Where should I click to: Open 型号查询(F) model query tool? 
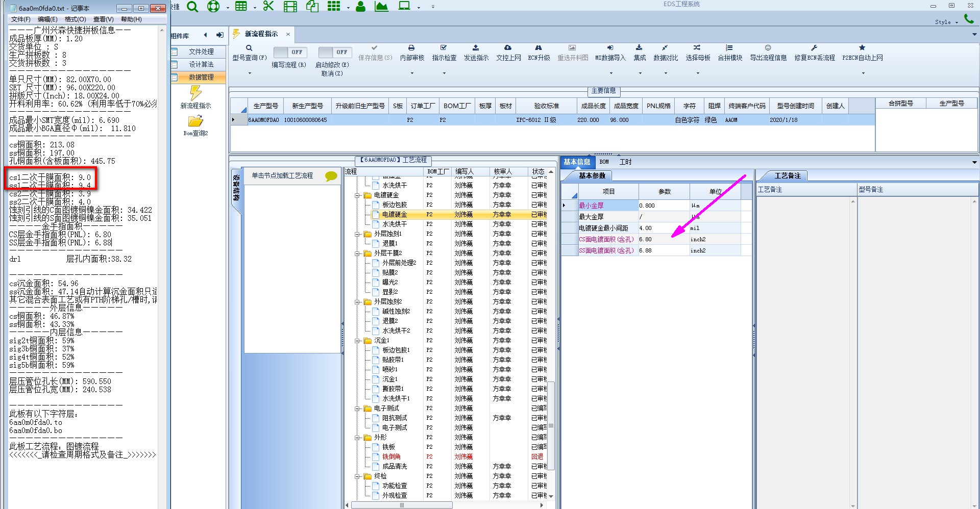[x=249, y=53]
